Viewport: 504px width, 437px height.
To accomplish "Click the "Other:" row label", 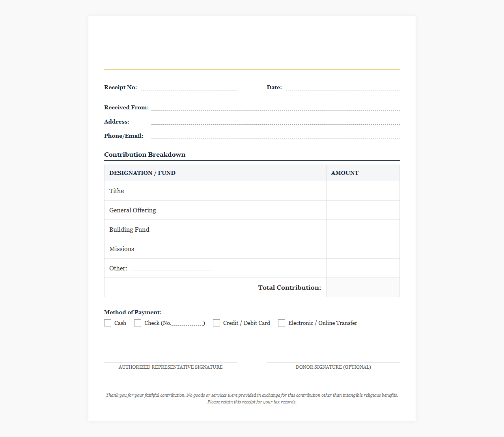I will pyautogui.click(x=118, y=268).
